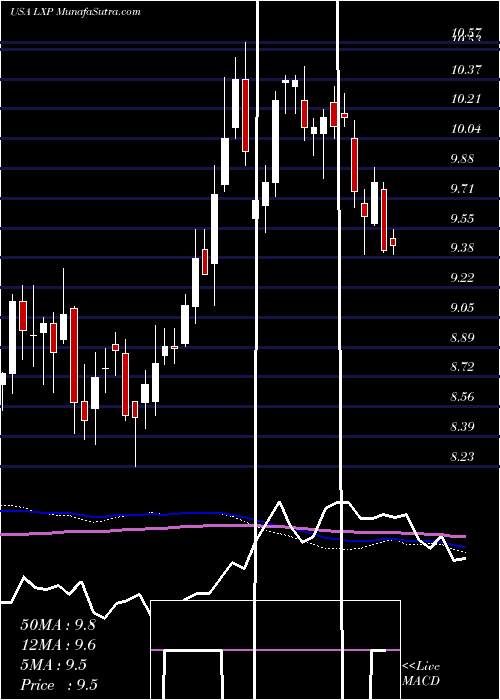500x700 pixels.
Task: Click the USA LXP MunafaSutra.com title
Action: (x=75, y=12)
